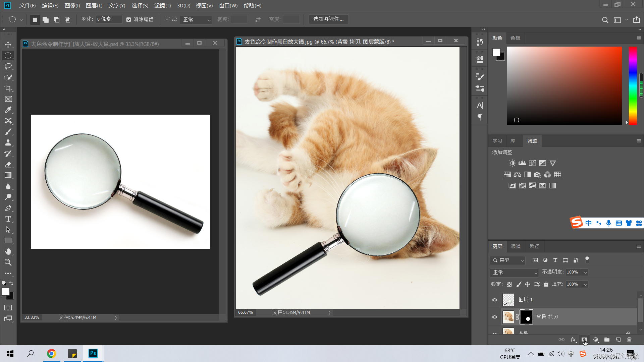Select the Frame tool
Viewport: 644px width, 362px height.
pyautogui.click(x=8, y=99)
